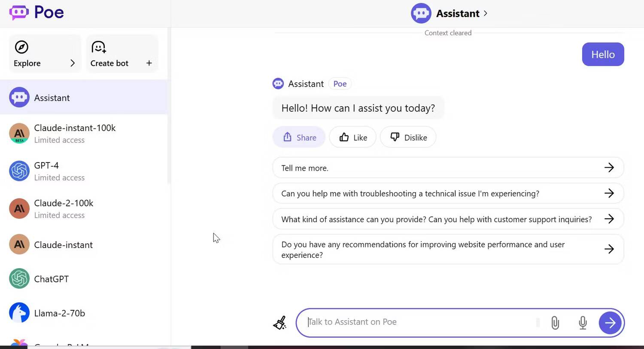Start voice input with the microphone icon
644x349 pixels.
583,323
